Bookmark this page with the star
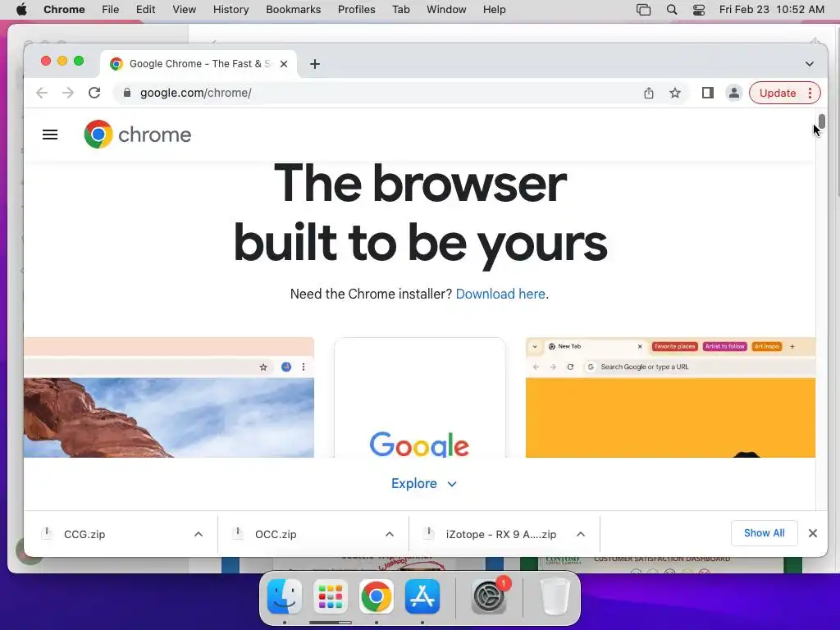Viewport: 840px width, 630px height. coord(675,93)
